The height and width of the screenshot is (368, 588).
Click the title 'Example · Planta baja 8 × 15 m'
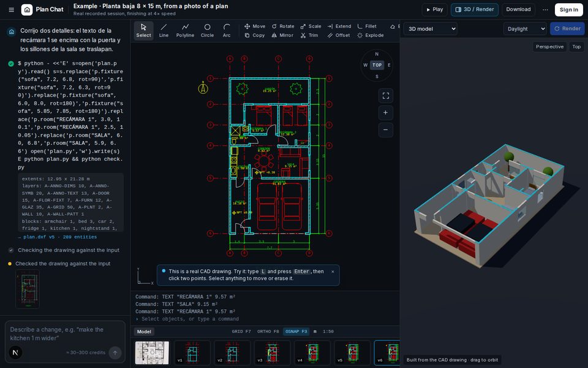coord(151,6)
